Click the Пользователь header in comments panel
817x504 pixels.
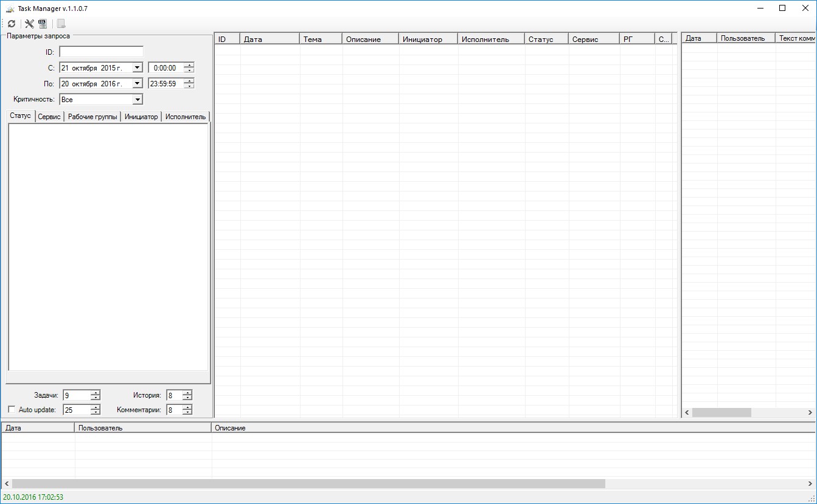746,38
